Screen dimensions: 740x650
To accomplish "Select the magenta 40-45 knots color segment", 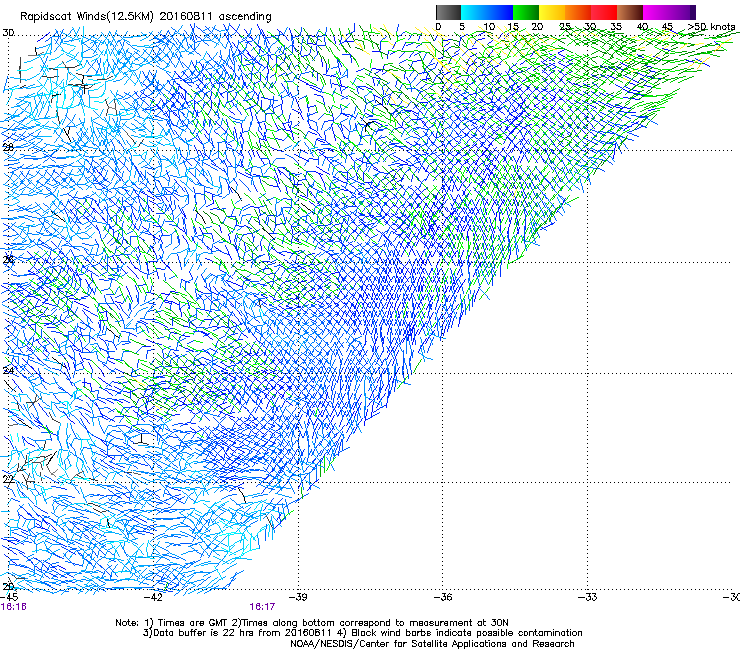I will (x=656, y=12).
